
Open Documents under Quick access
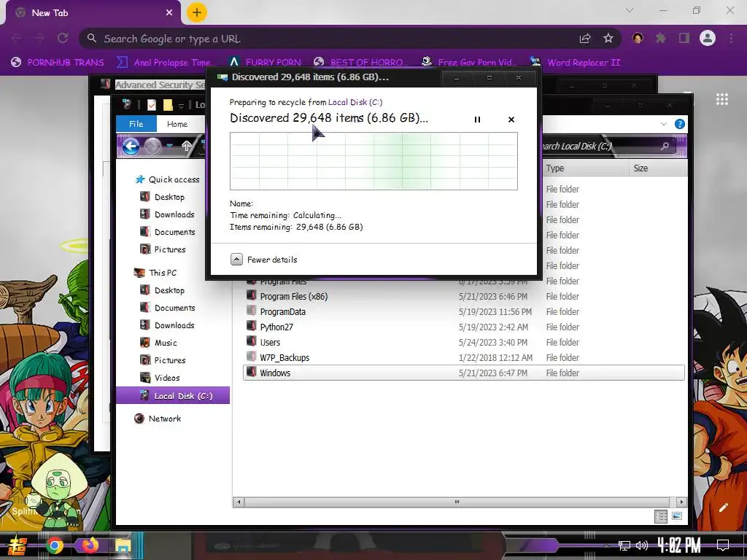pyautogui.click(x=167, y=232)
